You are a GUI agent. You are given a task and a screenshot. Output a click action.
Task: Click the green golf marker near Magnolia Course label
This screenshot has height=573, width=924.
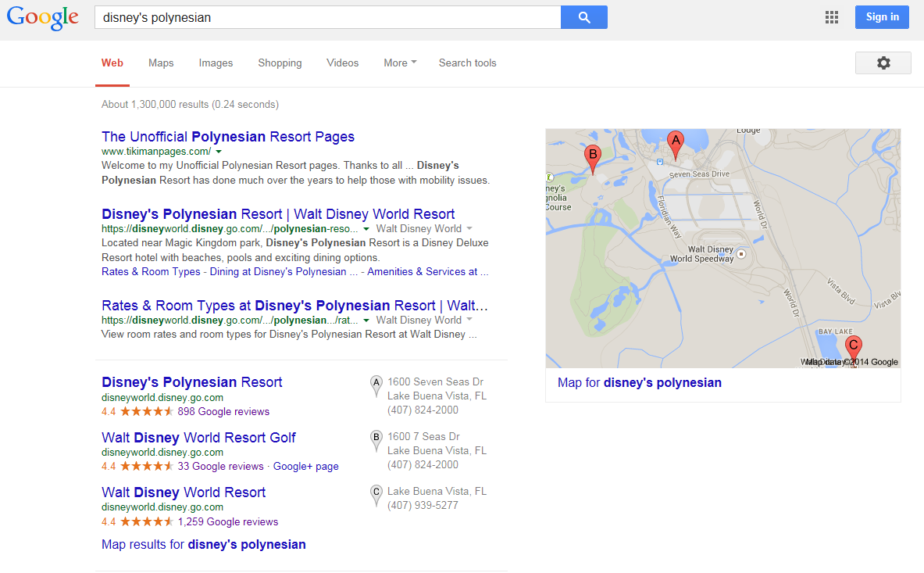point(549,177)
